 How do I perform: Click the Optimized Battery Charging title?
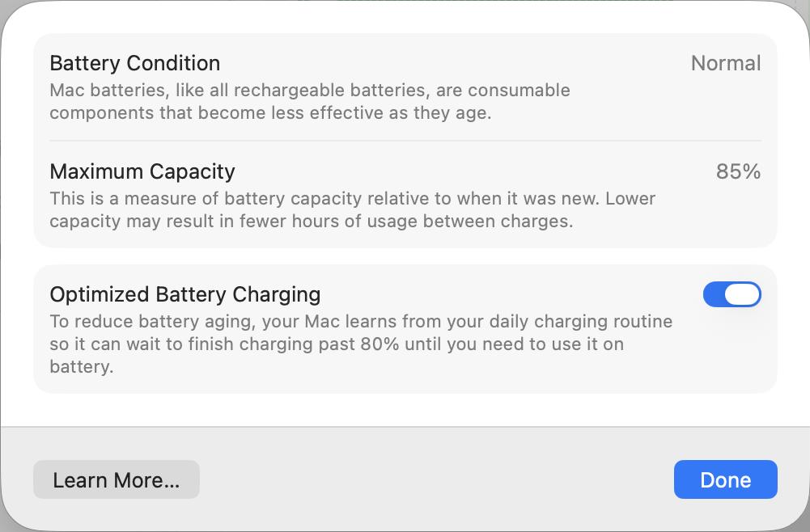point(184,293)
